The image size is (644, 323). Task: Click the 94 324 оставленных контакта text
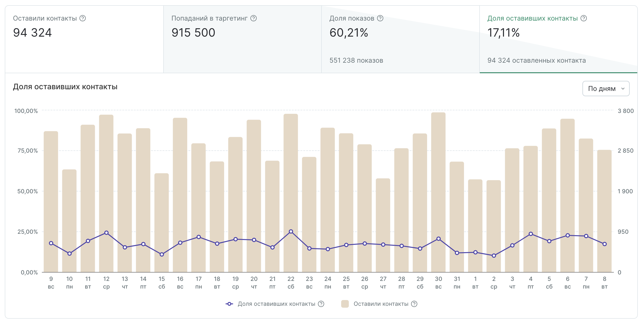(x=537, y=60)
